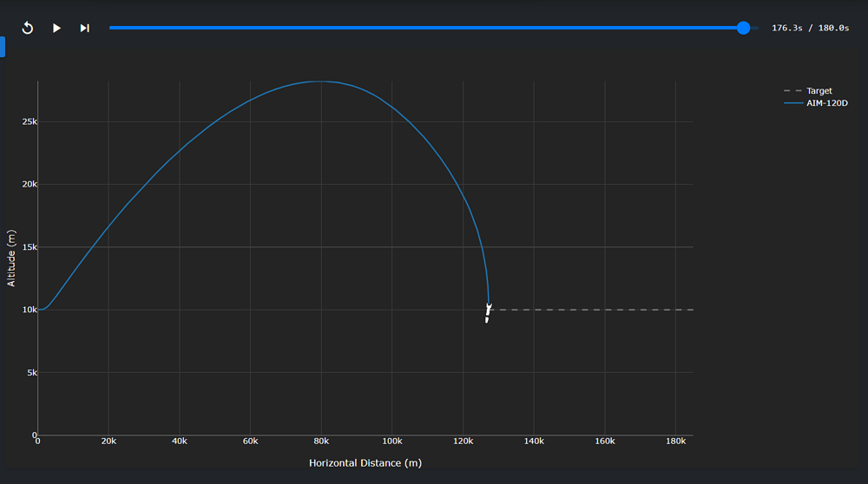Click the dashed line icon beside Target
Screen dimensions: 868x484
(792, 91)
